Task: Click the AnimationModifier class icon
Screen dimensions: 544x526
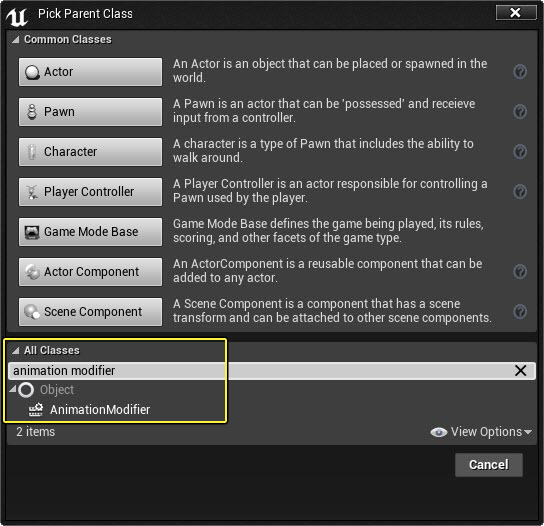Action: (36, 409)
